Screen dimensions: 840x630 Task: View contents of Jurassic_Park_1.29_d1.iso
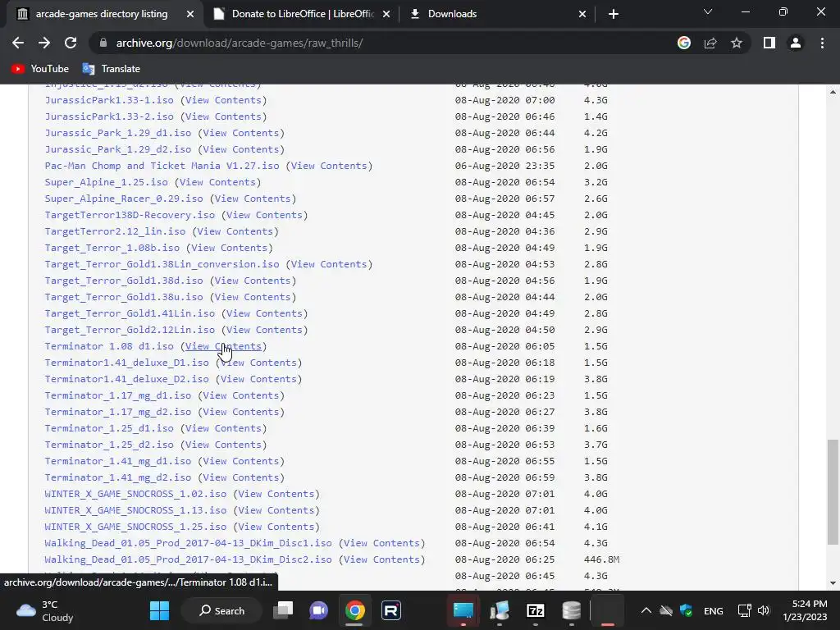point(240,133)
